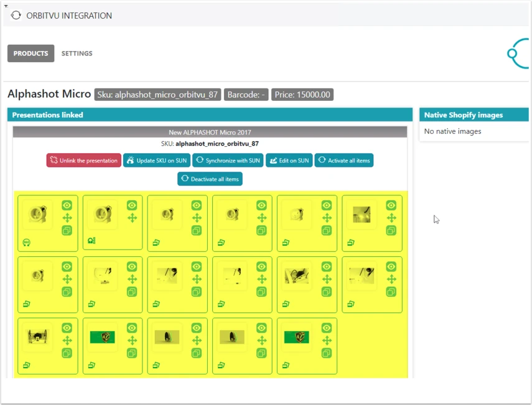The image size is (532, 405).
Task: Click Deactivate all items button
Action: 210,179
